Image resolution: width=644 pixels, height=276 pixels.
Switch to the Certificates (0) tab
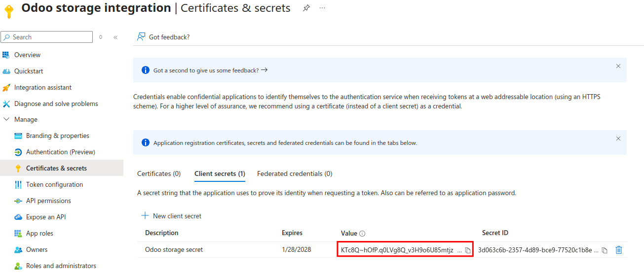click(159, 173)
